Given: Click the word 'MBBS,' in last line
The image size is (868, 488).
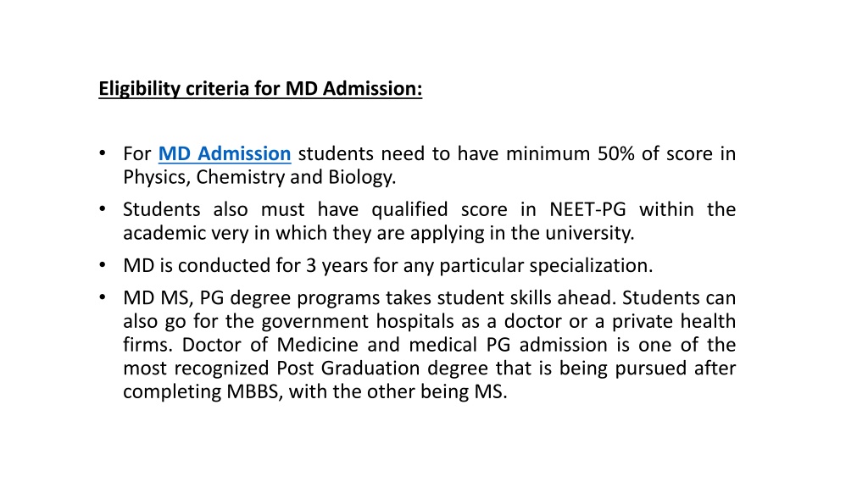Looking at the screenshot, I should (254, 391).
